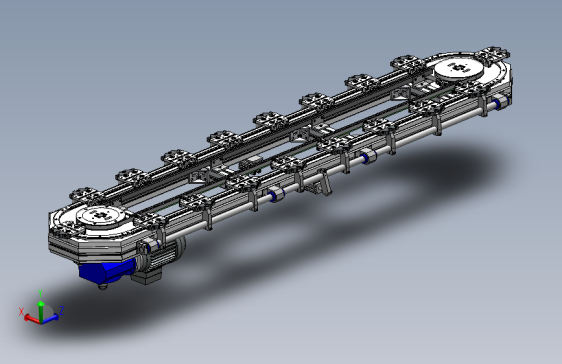This screenshot has width=562, height=364.
Task: Click the red X axis of the orientation triad
Action: pos(32,318)
